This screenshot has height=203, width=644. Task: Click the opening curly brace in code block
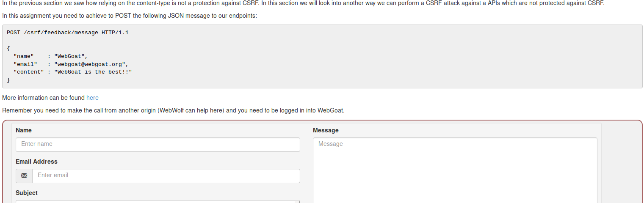point(8,48)
